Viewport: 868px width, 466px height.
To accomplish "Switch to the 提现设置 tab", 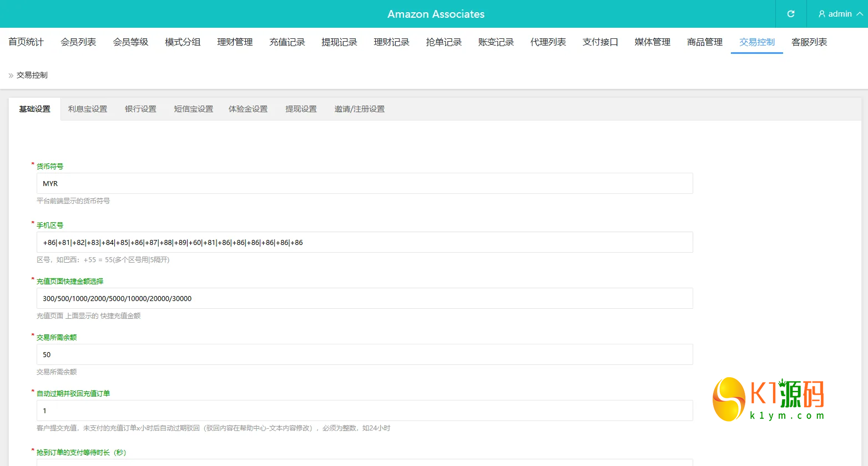I will point(301,109).
